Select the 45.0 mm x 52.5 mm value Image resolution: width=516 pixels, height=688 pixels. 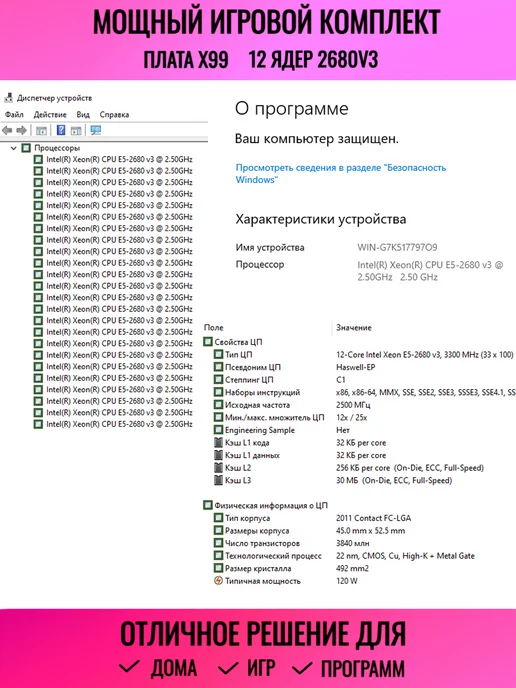[x=370, y=531]
